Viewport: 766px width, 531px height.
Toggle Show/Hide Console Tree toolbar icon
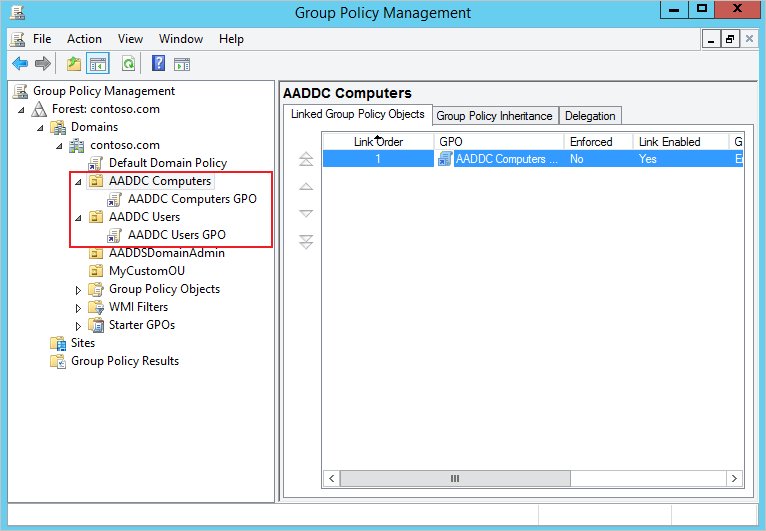pos(98,64)
